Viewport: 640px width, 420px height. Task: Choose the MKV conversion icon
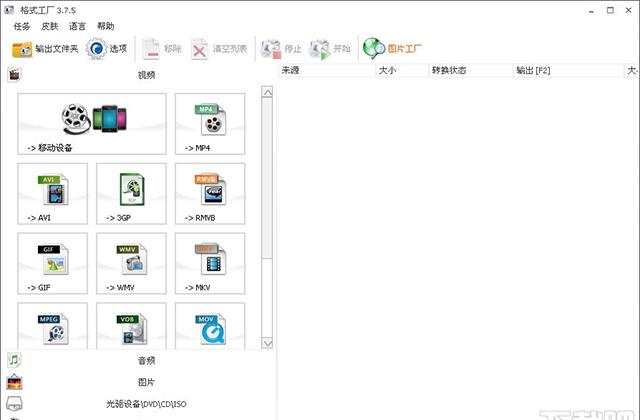click(211, 264)
